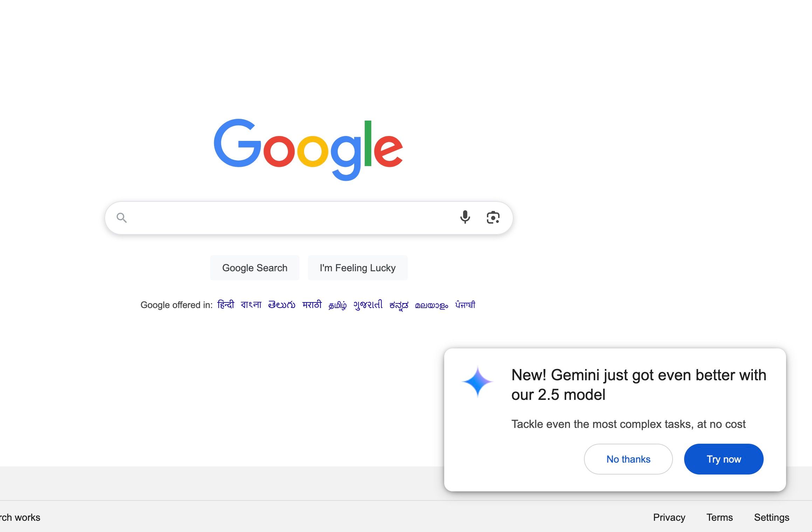Switch Google to Marathi (मराठी)
Viewport: 812px width, 532px height.
[312, 305]
